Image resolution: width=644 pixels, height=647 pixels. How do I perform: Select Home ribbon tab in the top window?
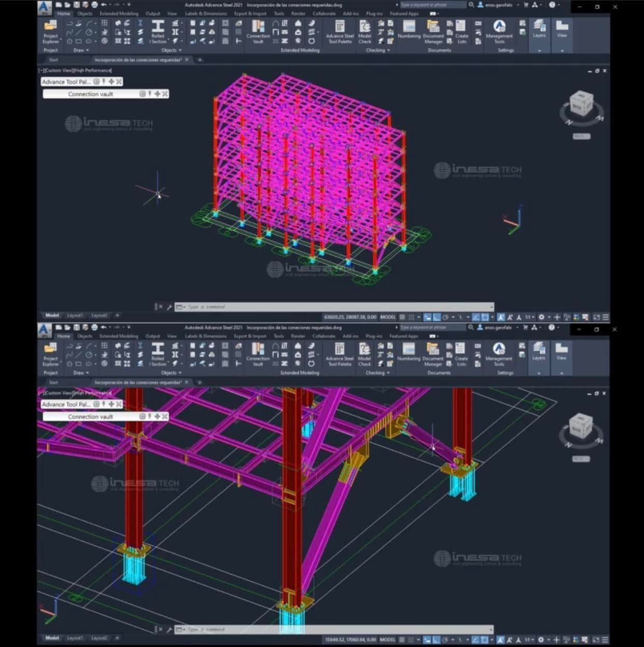point(64,13)
